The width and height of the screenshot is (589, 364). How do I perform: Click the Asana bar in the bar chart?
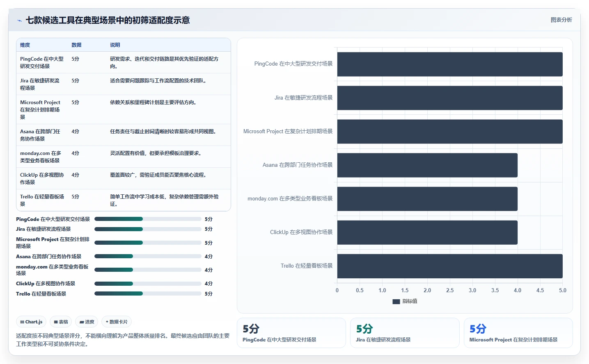point(427,165)
